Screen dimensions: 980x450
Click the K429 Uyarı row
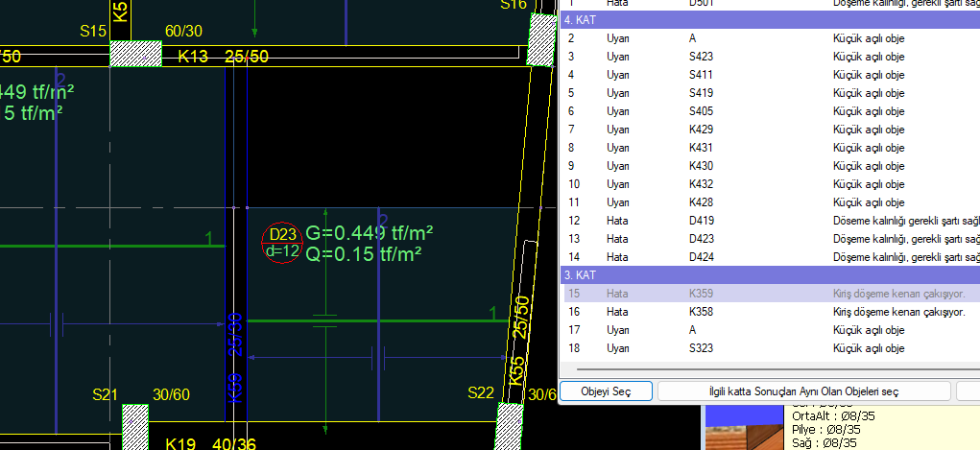tap(768, 130)
